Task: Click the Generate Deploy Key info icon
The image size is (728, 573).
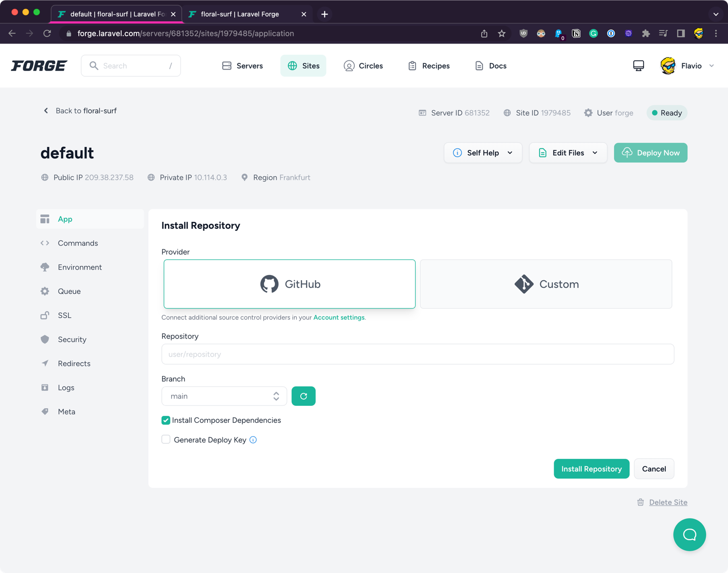Action: click(x=253, y=440)
